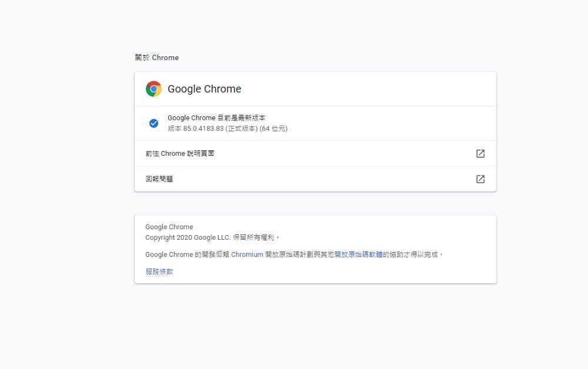Viewport: 588px width, 369px height.
Task: Select the 回報問題 row label
Action: pos(159,179)
